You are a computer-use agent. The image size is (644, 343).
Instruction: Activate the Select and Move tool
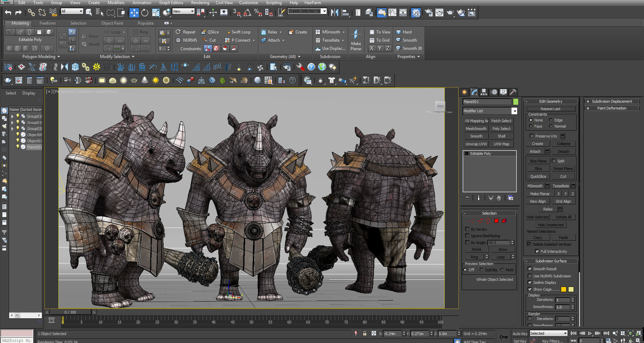(134, 13)
